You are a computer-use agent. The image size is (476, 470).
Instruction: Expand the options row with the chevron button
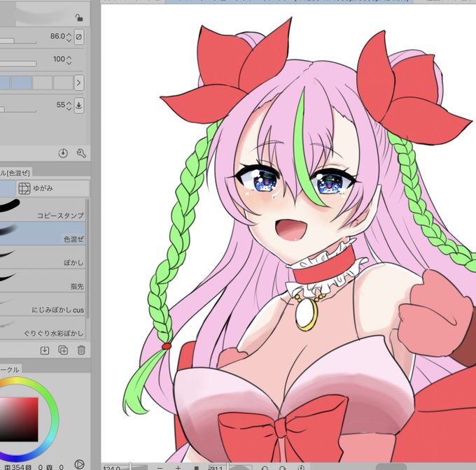[79, 83]
